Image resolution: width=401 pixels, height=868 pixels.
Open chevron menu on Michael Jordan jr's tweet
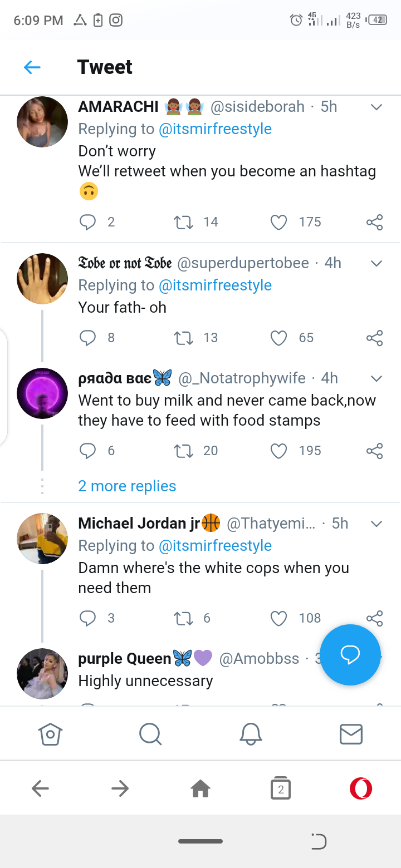pyautogui.click(x=376, y=524)
